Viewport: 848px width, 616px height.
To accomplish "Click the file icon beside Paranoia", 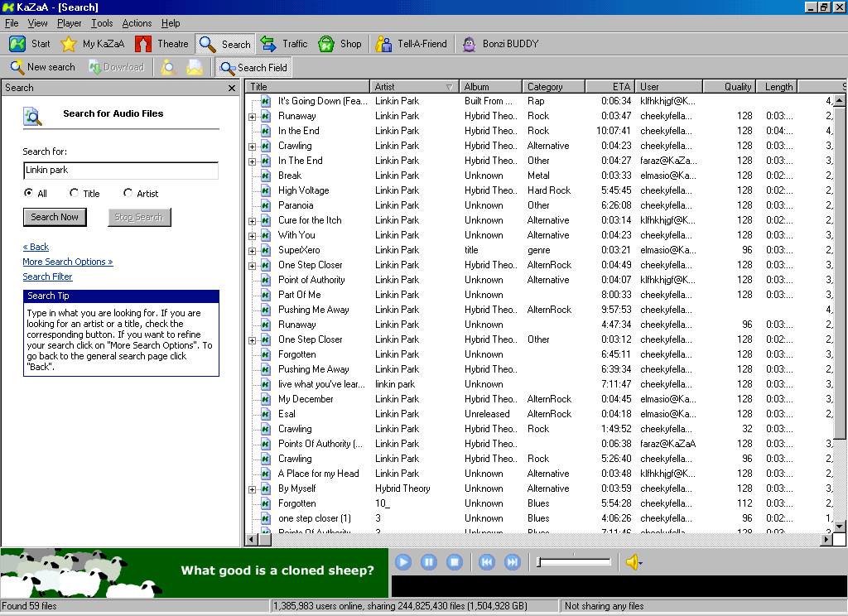I will [266, 205].
